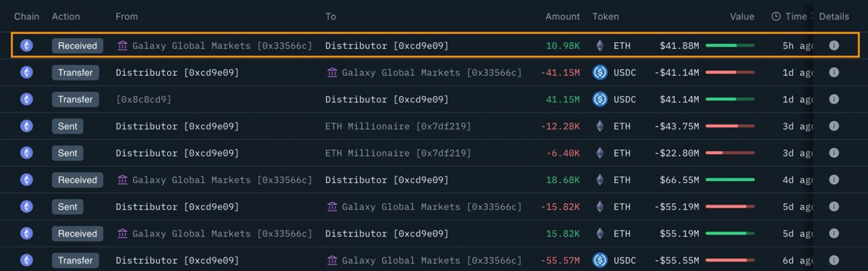Click the Sent badge on the -6.40K row
Viewport: 868px width, 271px height.
(x=67, y=153)
